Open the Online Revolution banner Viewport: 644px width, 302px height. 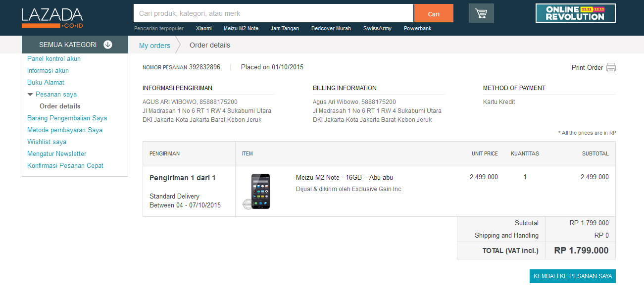[575, 13]
